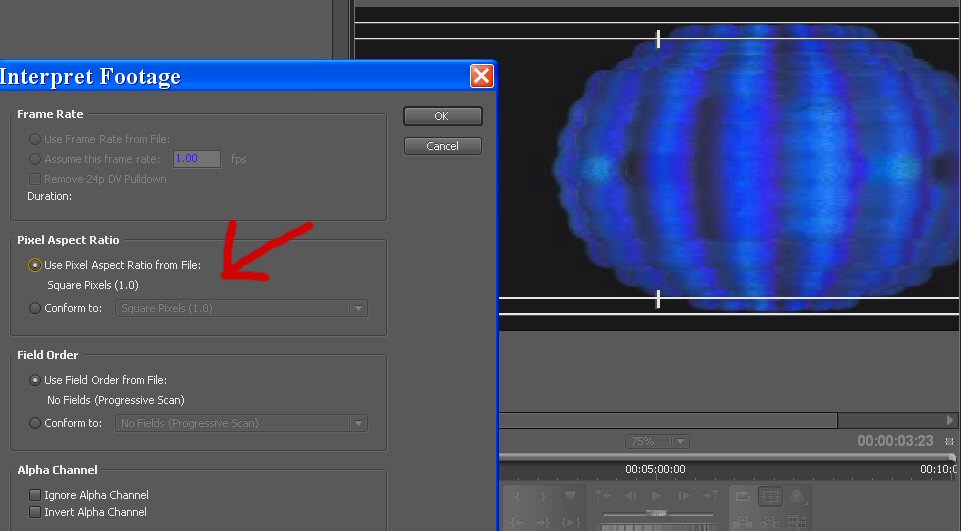Screen dimensions: 961x531
Task: Click Play In to Out icon
Action: pos(571,522)
